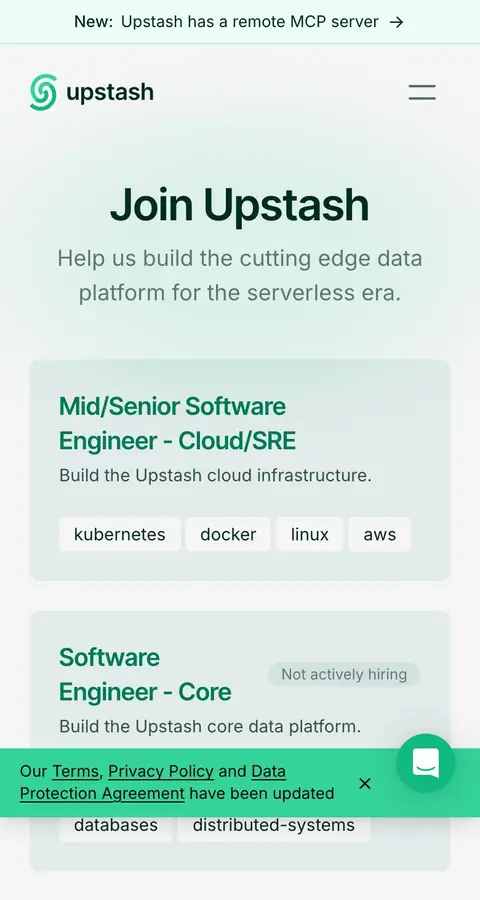480x900 pixels.
Task: Open the hamburger navigation menu
Action: [x=422, y=92]
